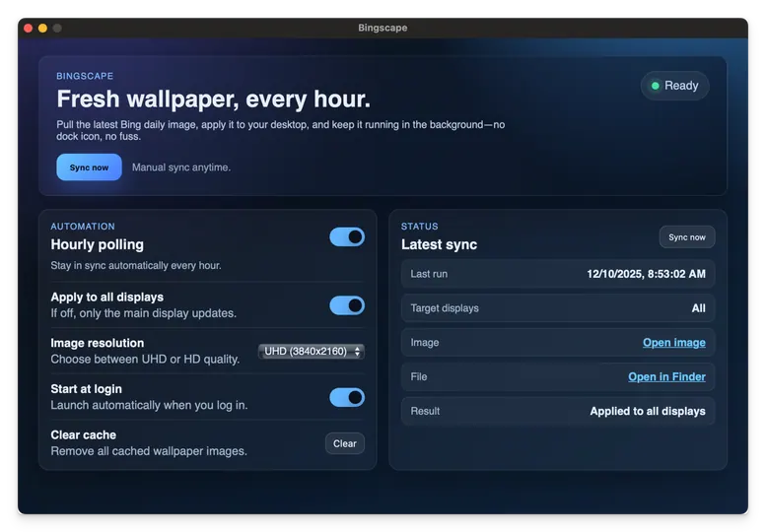Click the 12/10/2025, 8:53:02 AM value
This screenshot has width=766, height=532.
(x=646, y=274)
